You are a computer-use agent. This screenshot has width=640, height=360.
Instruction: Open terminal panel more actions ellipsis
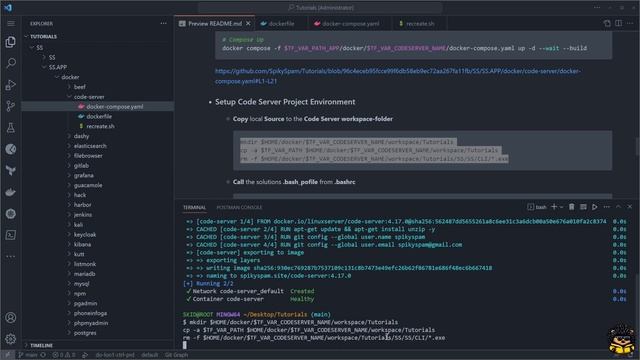coord(607,207)
